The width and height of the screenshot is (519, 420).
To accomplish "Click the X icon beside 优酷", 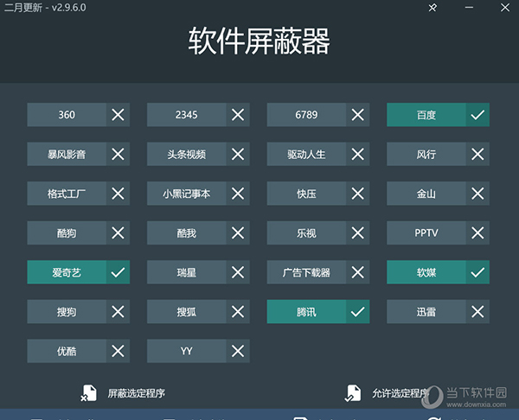I will click(118, 351).
